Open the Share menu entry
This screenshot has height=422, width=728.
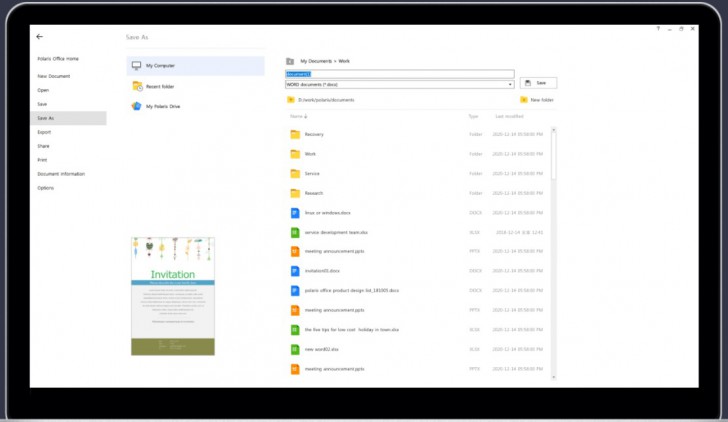pos(43,146)
